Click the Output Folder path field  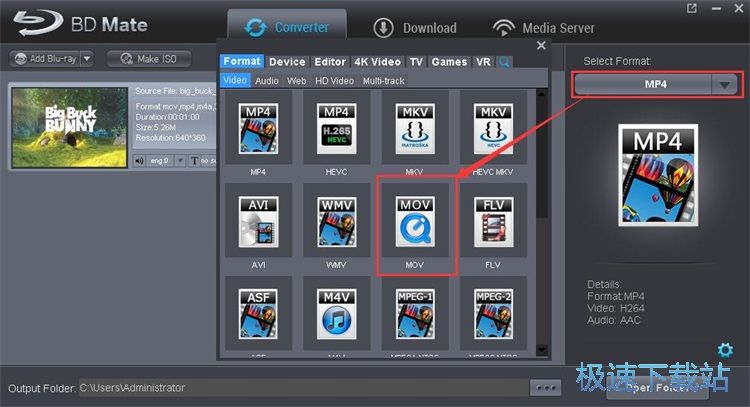pyautogui.click(x=303, y=388)
